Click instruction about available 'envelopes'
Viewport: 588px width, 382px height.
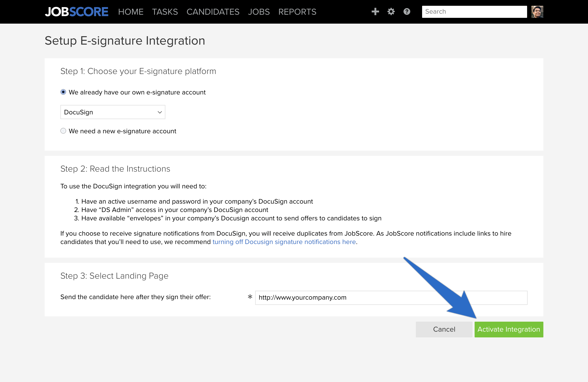point(231,218)
